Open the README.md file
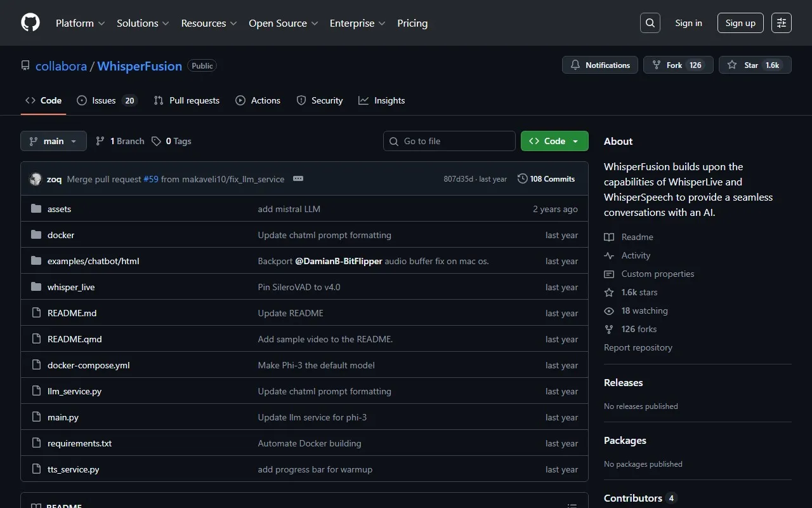Viewport: 812px width, 508px height. pyautogui.click(x=72, y=313)
